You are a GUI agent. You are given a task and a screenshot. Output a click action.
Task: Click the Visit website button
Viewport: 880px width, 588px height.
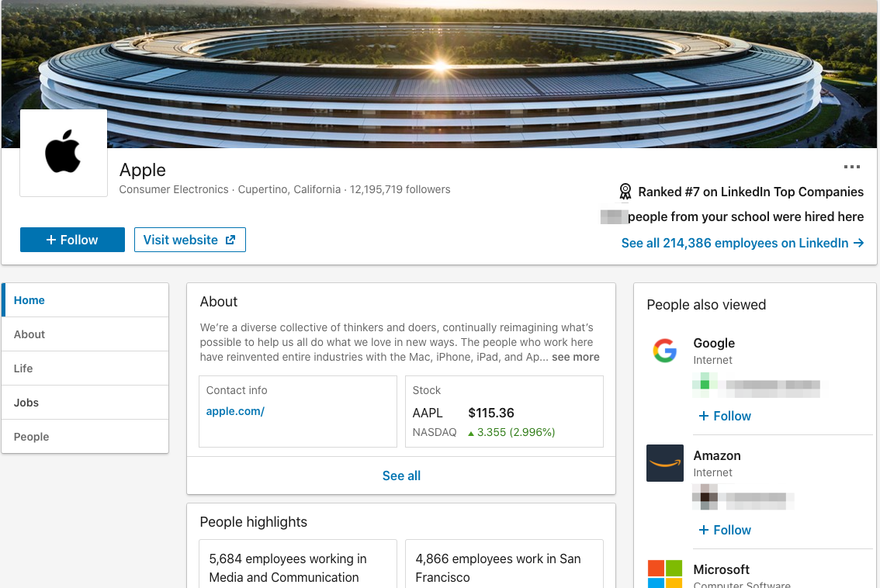pyautogui.click(x=189, y=240)
